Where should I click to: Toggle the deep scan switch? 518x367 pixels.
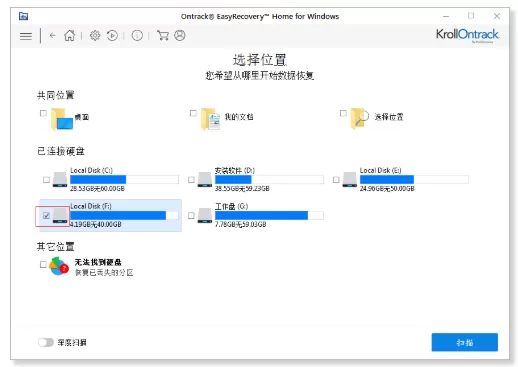[x=46, y=342]
